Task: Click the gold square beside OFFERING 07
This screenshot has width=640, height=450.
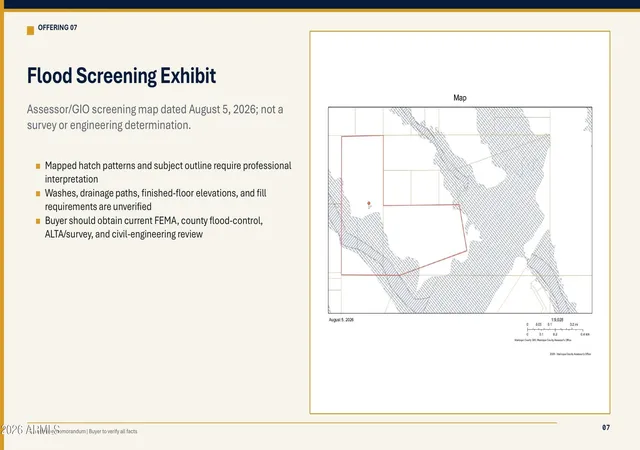Action: 31,31
